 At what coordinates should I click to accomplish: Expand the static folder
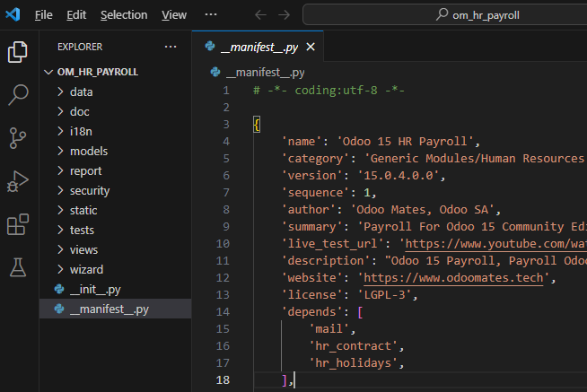(115, 210)
